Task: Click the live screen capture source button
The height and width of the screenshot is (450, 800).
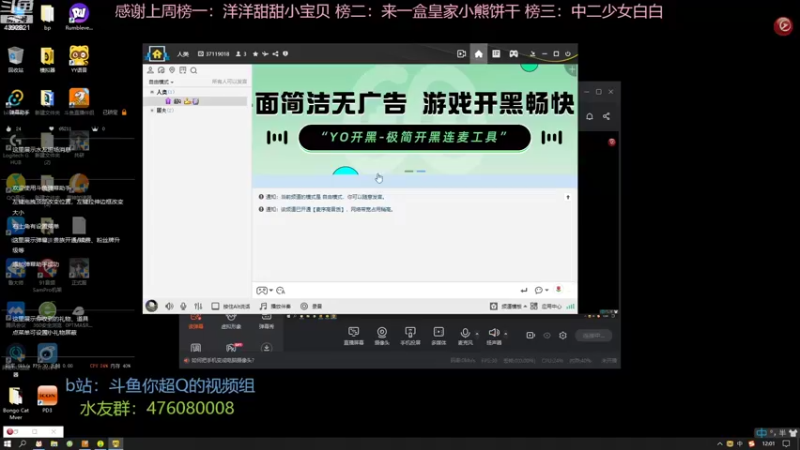Action: pos(354,336)
